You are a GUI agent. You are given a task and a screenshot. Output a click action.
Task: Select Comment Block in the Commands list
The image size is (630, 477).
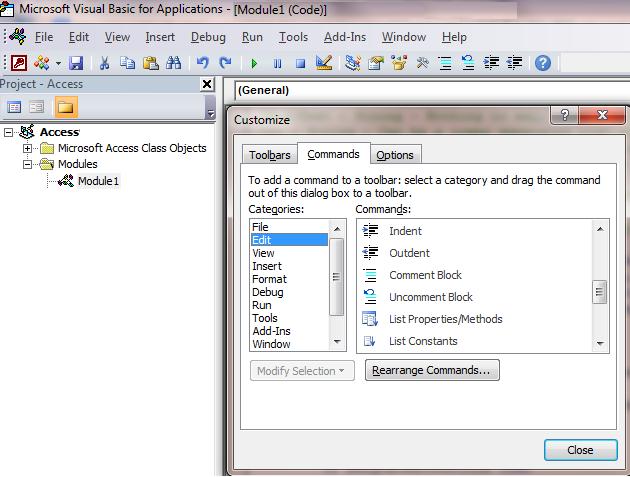click(475, 275)
